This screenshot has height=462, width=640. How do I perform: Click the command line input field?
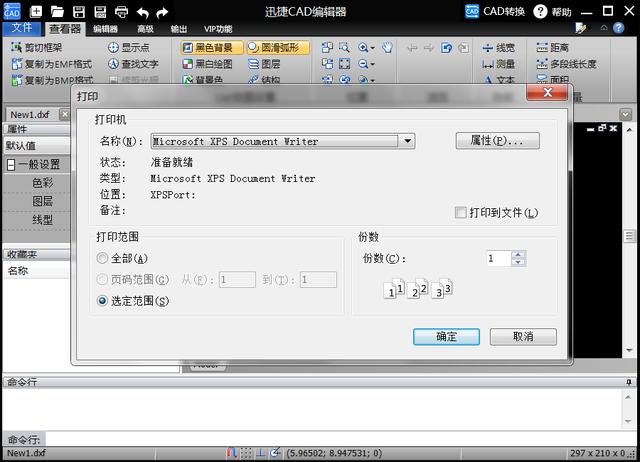[340, 439]
